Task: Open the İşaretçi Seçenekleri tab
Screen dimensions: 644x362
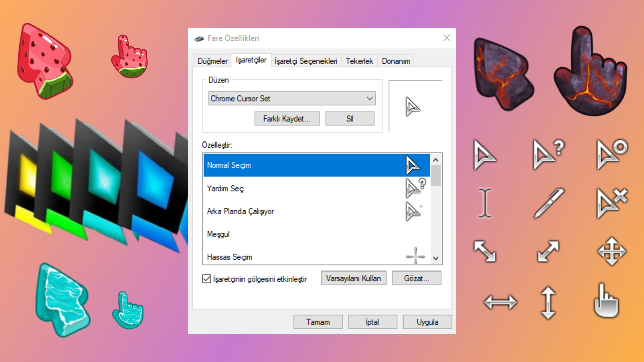Action: click(305, 61)
